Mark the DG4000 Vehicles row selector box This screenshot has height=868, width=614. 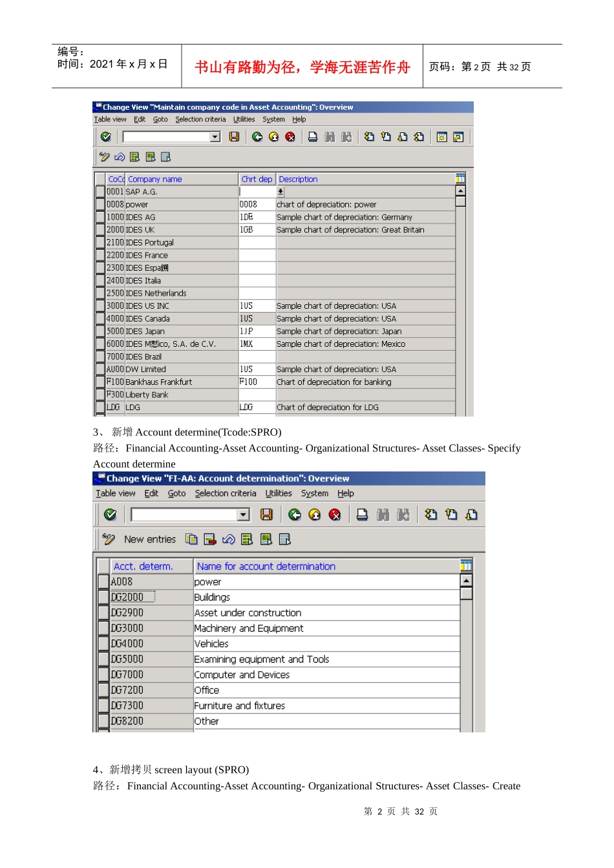pyautogui.click(x=103, y=644)
